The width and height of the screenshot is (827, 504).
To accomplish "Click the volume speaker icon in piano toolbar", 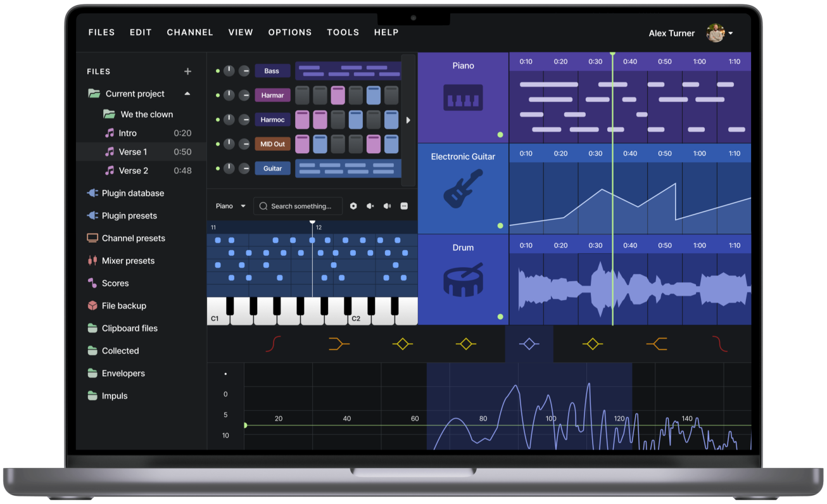I will (387, 206).
